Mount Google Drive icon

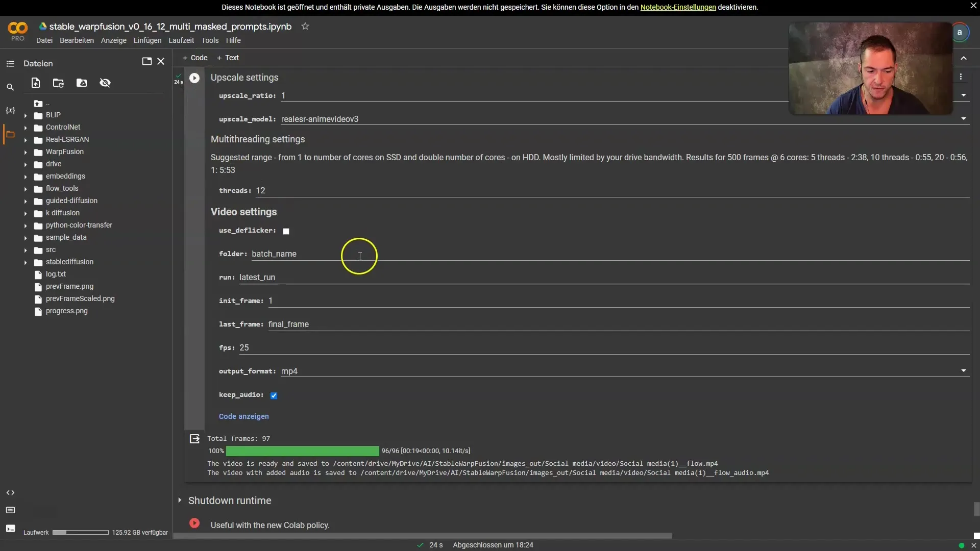pyautogui.click(x=82, y=83)
